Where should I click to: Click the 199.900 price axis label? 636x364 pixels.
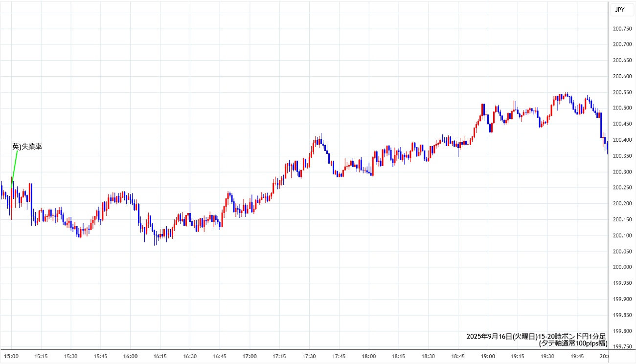[622, 300]
